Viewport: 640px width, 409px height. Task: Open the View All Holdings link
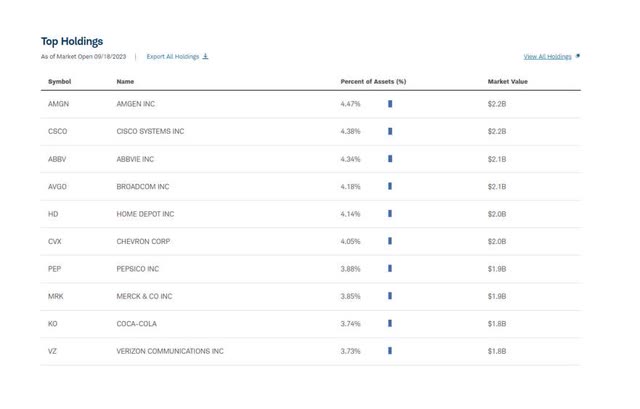click(547, 57)
